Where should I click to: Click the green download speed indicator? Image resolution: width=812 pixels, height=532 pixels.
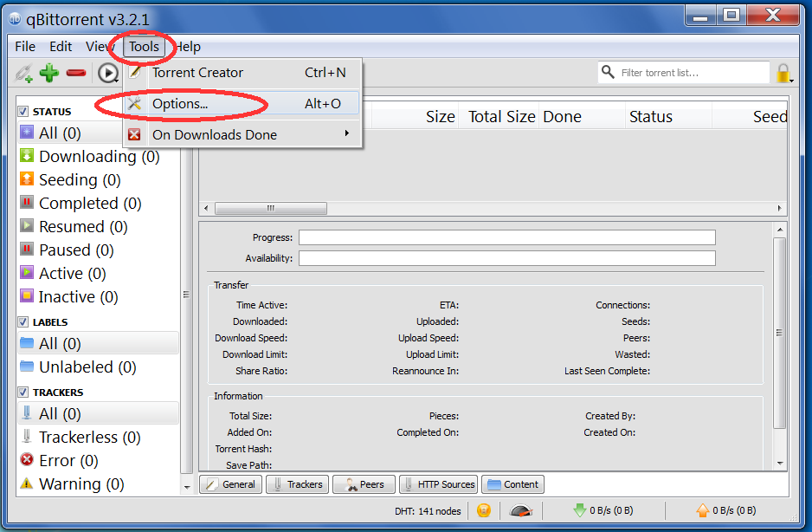tap(603, 510)
